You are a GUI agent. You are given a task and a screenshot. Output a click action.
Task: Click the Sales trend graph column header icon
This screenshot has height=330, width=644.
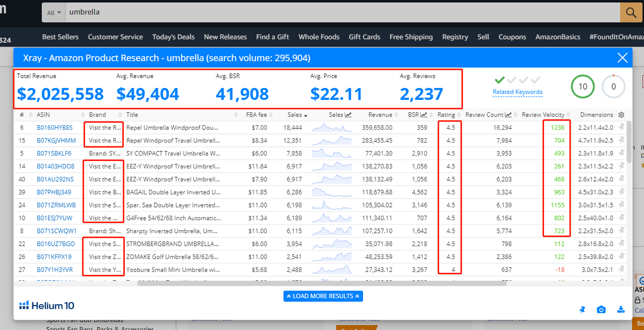click(348, 115)
